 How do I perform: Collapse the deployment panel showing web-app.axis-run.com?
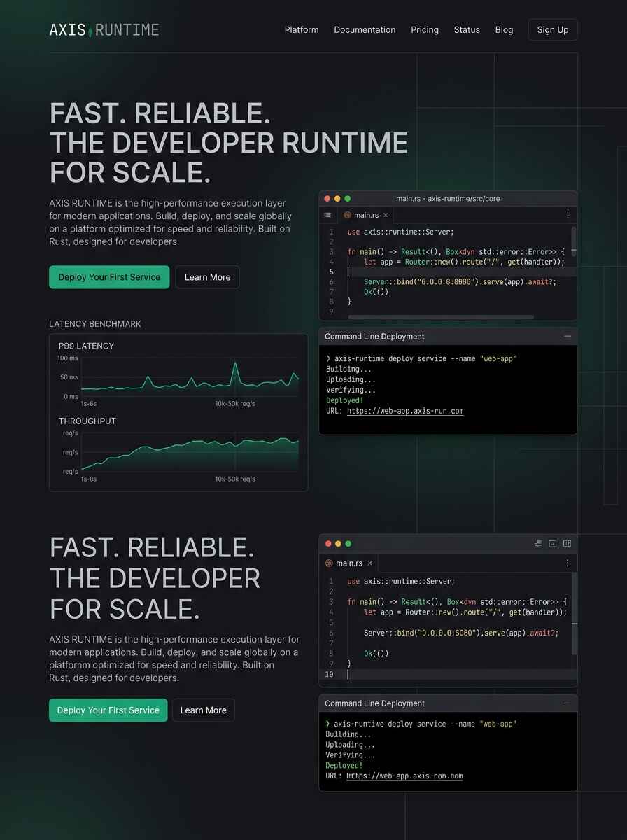point(568,337)
